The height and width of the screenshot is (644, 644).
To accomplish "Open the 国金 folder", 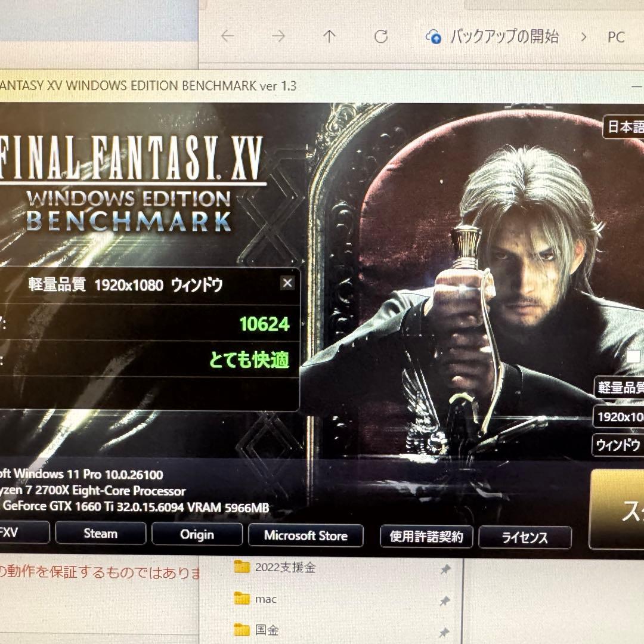I will point(268,630).
